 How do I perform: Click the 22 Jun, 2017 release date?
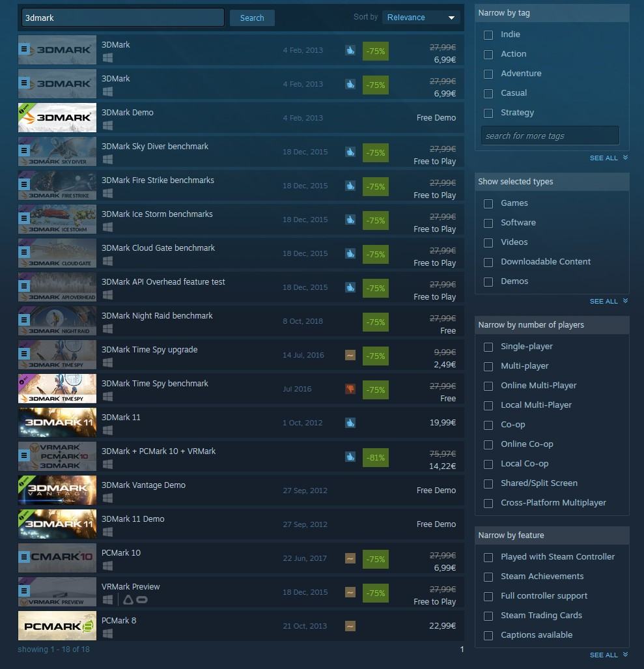pyautogui.click(x=305, y=558)
